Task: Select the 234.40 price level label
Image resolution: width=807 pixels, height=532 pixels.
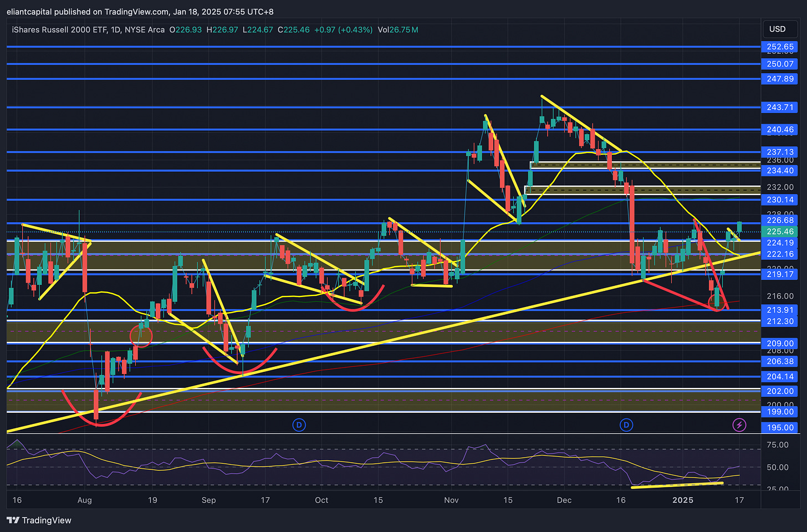Action: (x=780, y=171)
